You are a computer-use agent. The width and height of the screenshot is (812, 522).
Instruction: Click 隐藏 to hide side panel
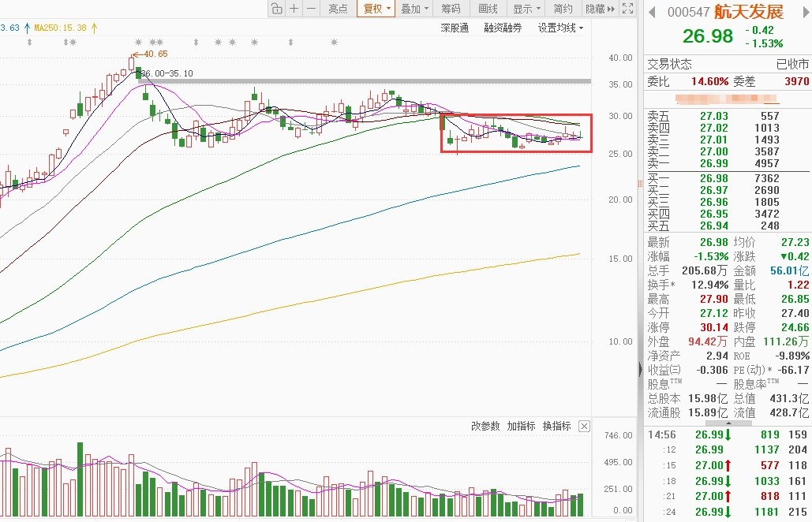pos(600,8)
